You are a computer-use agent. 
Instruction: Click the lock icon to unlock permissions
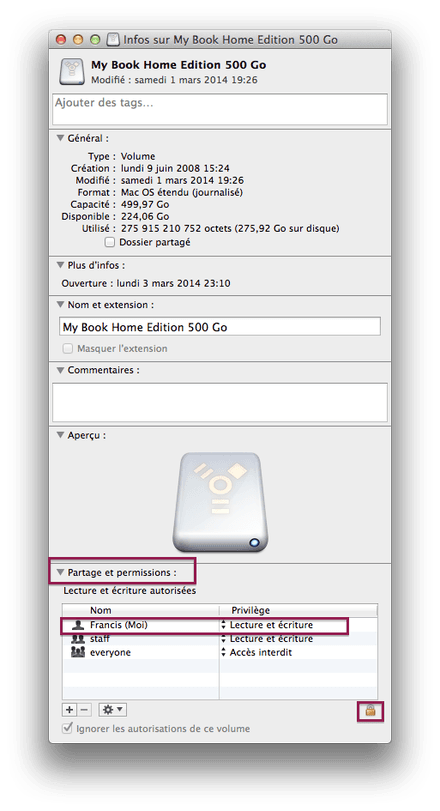(x=370, y=710)
